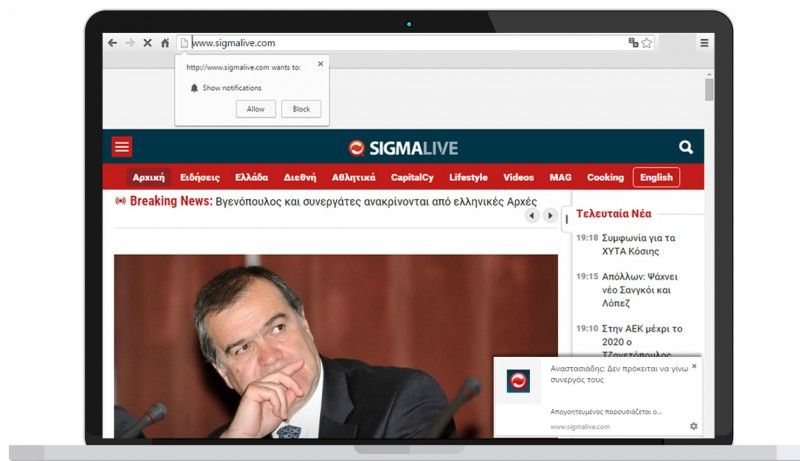Show next breaking news item
800x461 pixels.
tap(549, 216)
